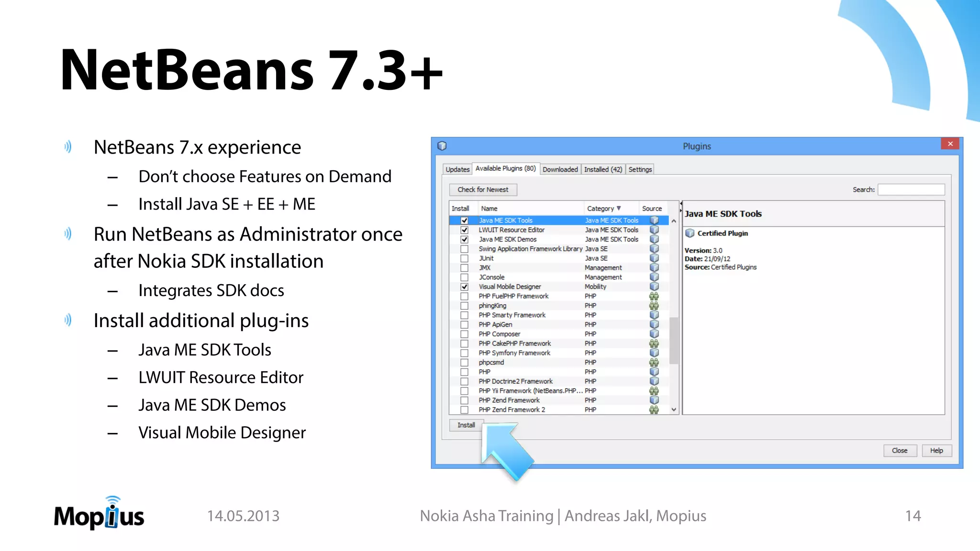Switch to the Settings tab

(x=640, y=169)
